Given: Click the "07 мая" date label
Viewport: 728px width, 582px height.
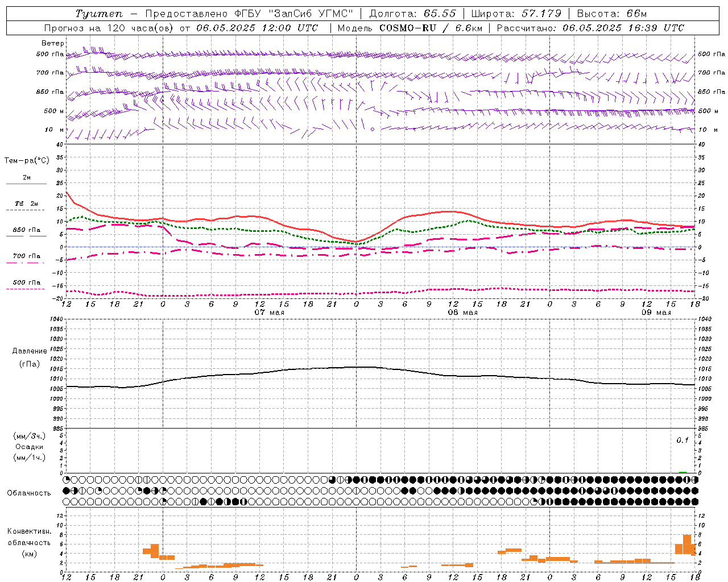Looking at the screenshot, I should (x=269, y=313).
